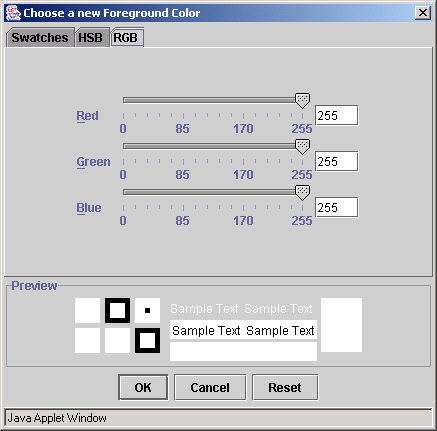Click the large white preview color swatch

pyautogui.click(x=341, y=325)
